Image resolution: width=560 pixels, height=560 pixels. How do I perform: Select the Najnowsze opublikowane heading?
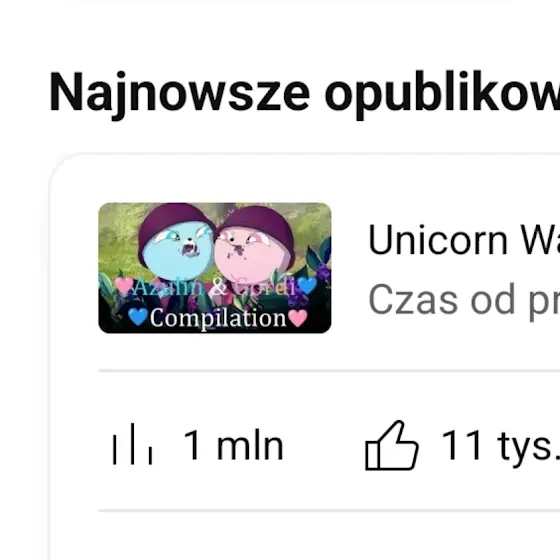[304, 92]
